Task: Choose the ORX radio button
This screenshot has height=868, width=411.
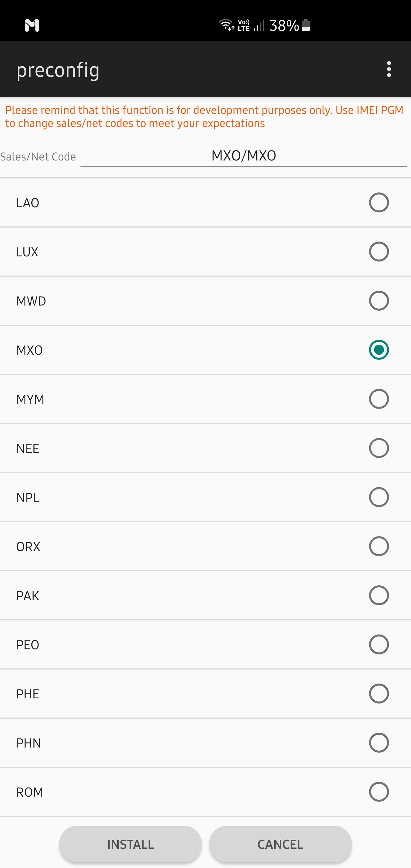Action: tap(379, 546)
